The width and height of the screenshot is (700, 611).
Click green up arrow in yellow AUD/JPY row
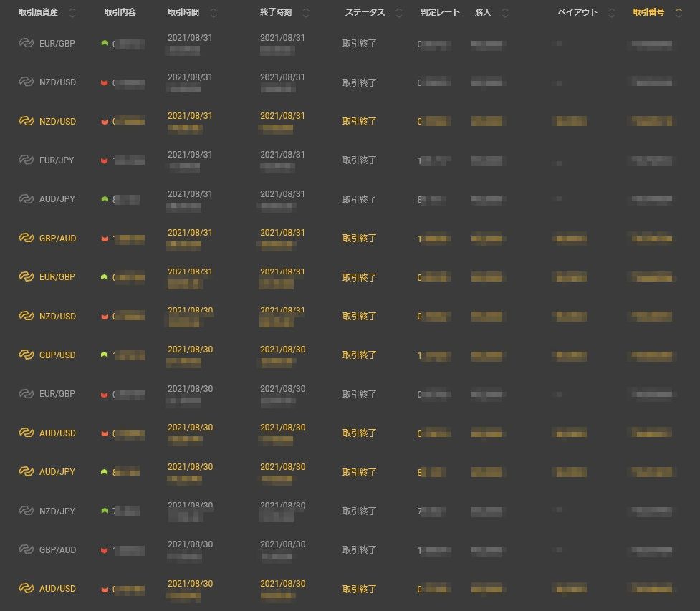tap(105, 471)
